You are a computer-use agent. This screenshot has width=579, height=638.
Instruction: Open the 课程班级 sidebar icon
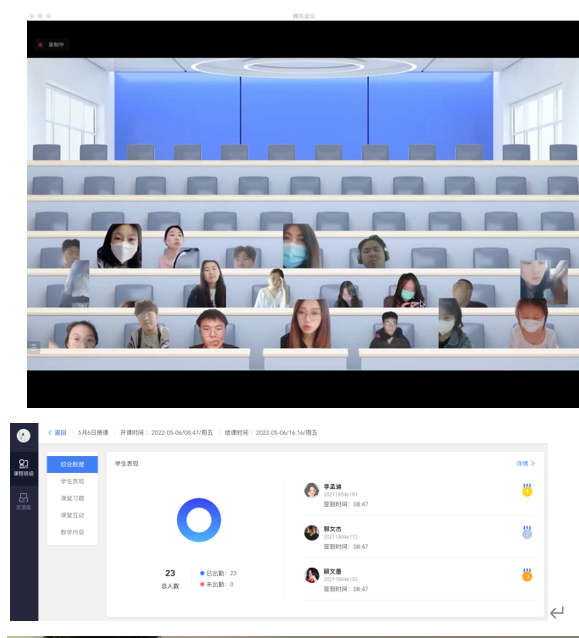tap(24, 467)
